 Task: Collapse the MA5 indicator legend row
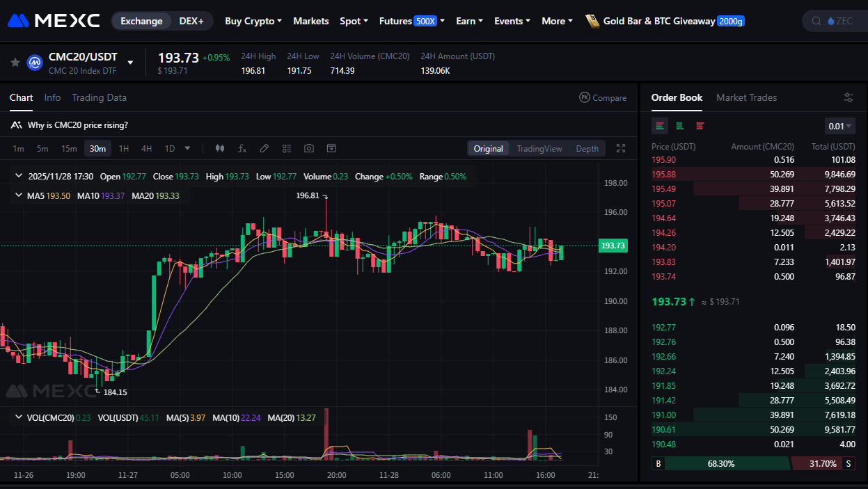[x=19, y=195]
